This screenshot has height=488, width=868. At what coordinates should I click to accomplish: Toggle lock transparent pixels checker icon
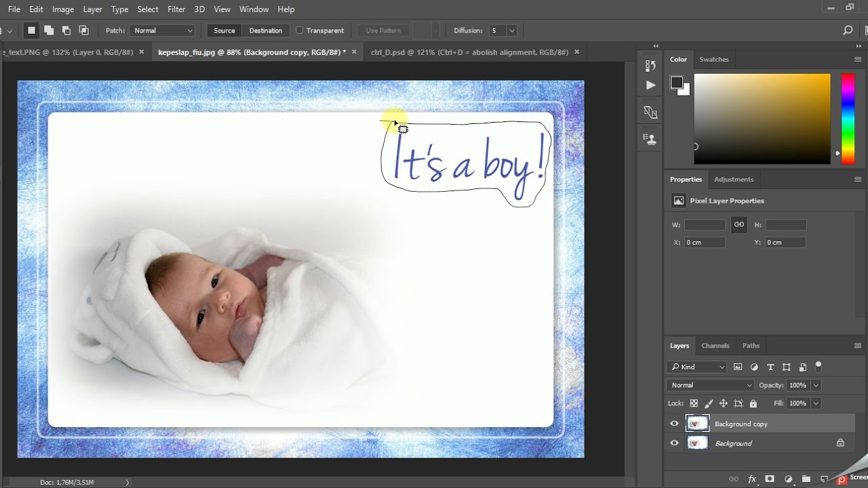(694, 403)
